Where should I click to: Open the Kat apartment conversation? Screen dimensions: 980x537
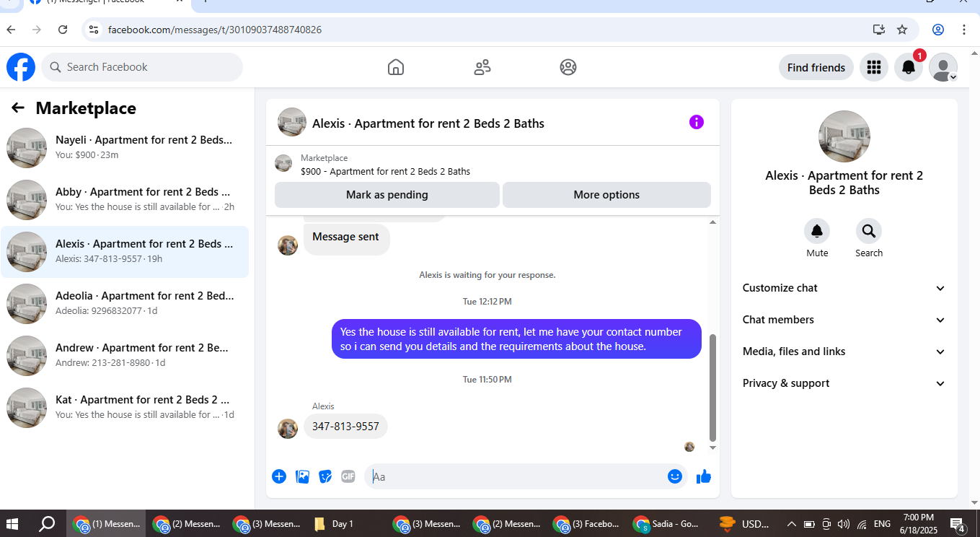click(x=125, y=408)
